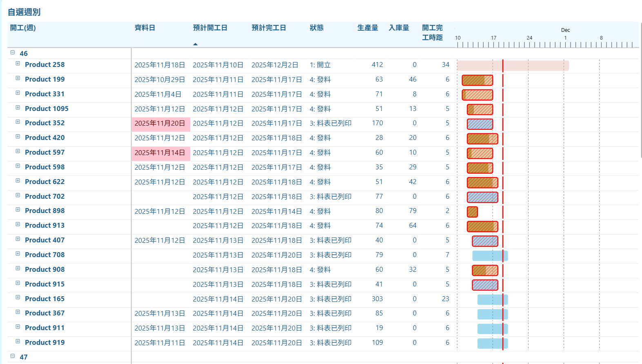Collapse the week 46 group
Image resolution: width=642 pixels, height=364 pixels.
13,53
